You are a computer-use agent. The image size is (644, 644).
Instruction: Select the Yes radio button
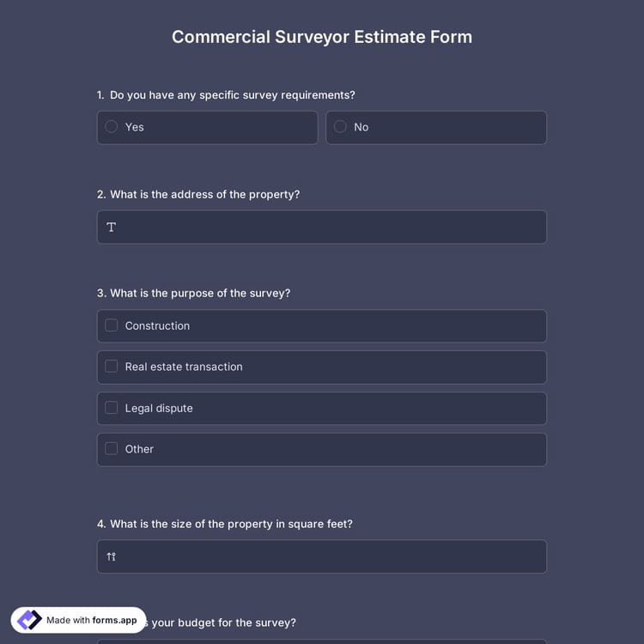point(112,127)
